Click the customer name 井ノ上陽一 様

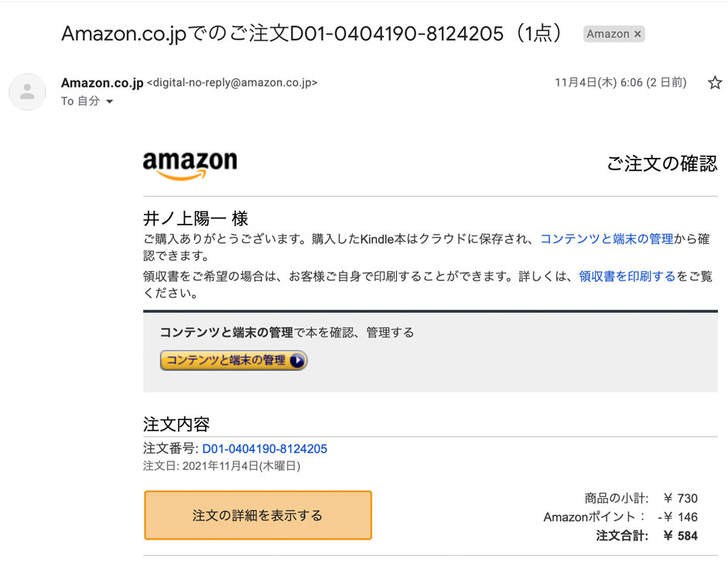[196, 219]
